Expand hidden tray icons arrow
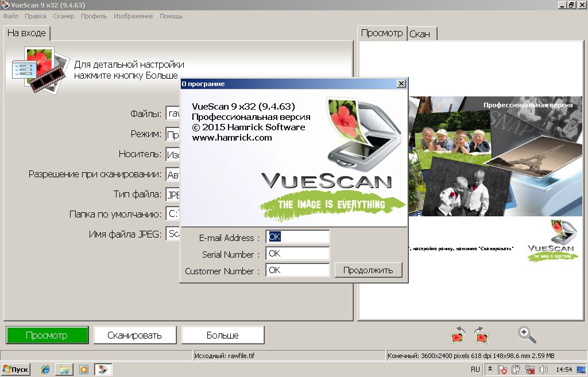This screenshot has width=588, height=377. tap(490, 369)
